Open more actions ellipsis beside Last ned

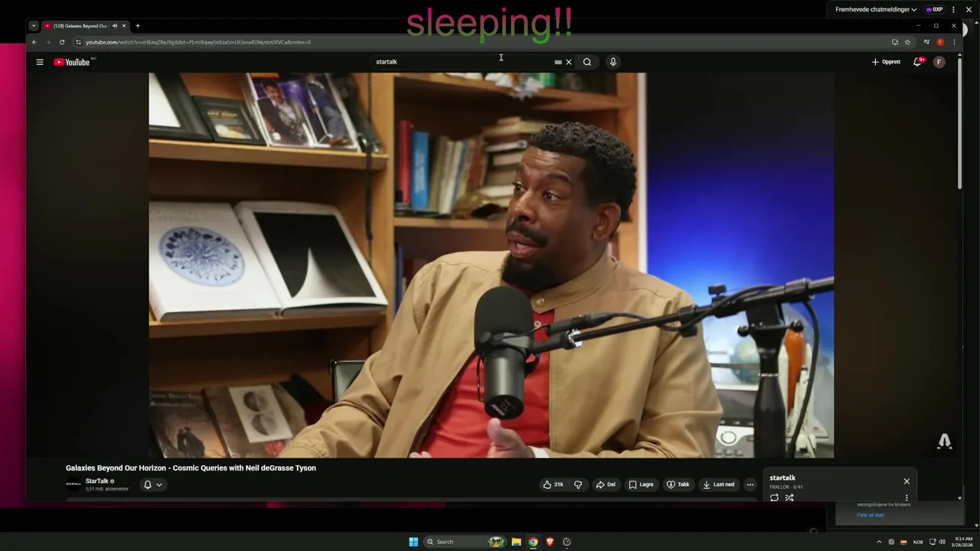[x=750, y=484]
